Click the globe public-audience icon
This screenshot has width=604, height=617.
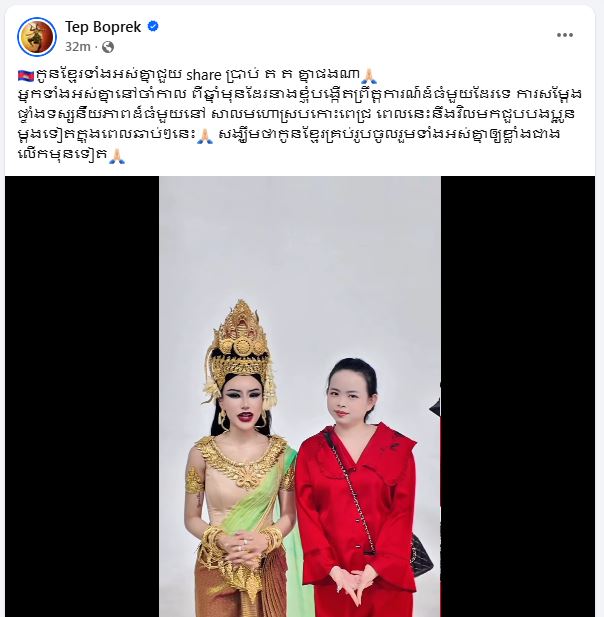coord(108,47)
